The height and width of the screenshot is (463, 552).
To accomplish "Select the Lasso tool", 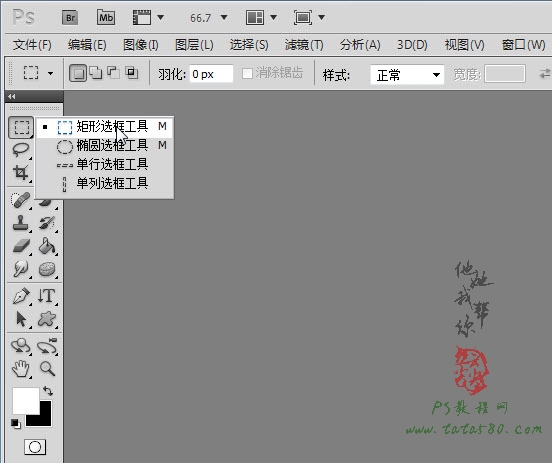I will click(20, 150).
